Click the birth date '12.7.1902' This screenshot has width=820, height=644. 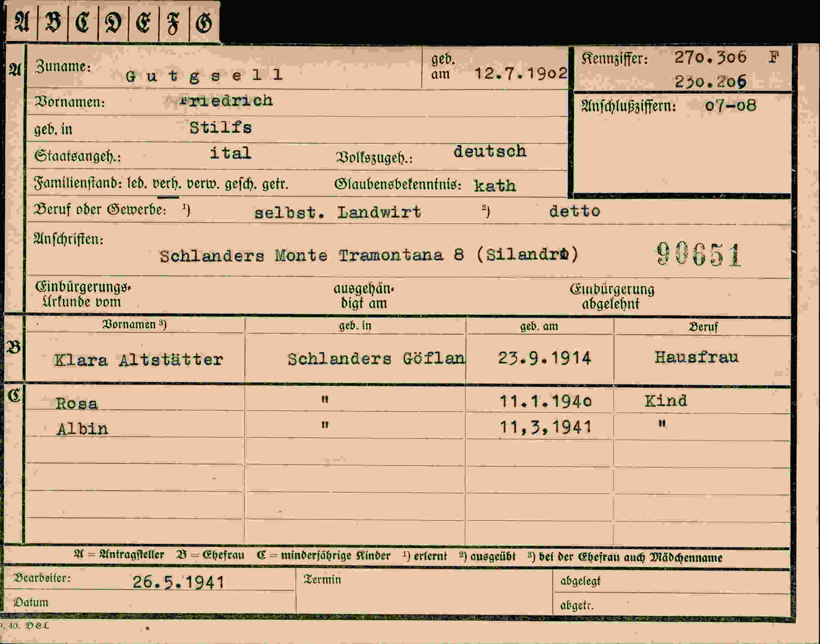[521, 73]
